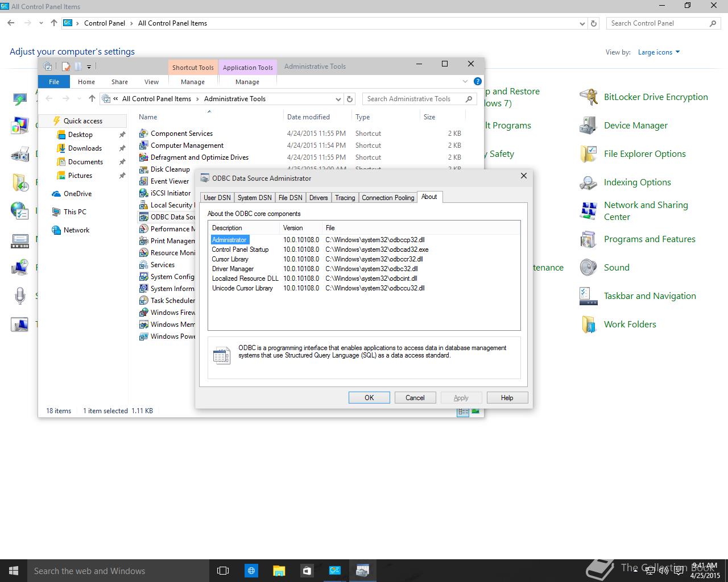728x582 pixels.
Task: Switch to System DSN tab
Action: [x=254, y=198]
